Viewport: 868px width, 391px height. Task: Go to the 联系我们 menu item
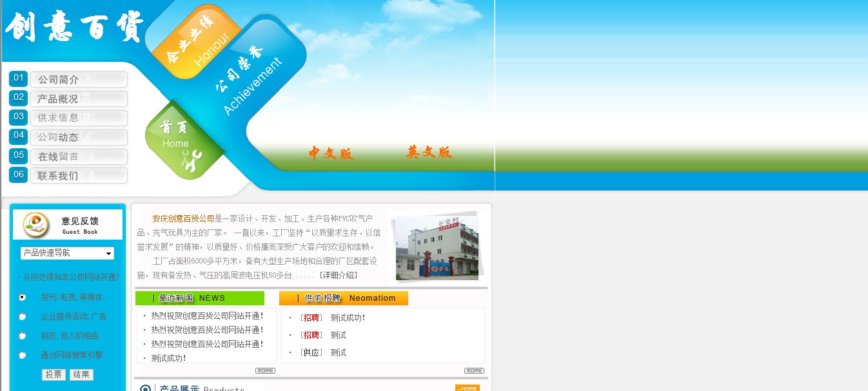click(x=79, y=175)
